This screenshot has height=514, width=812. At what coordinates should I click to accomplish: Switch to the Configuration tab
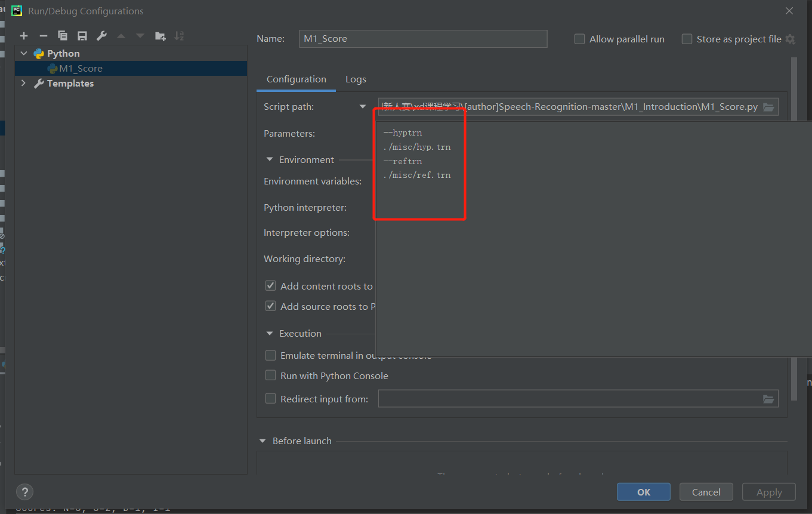pos(297,79)
